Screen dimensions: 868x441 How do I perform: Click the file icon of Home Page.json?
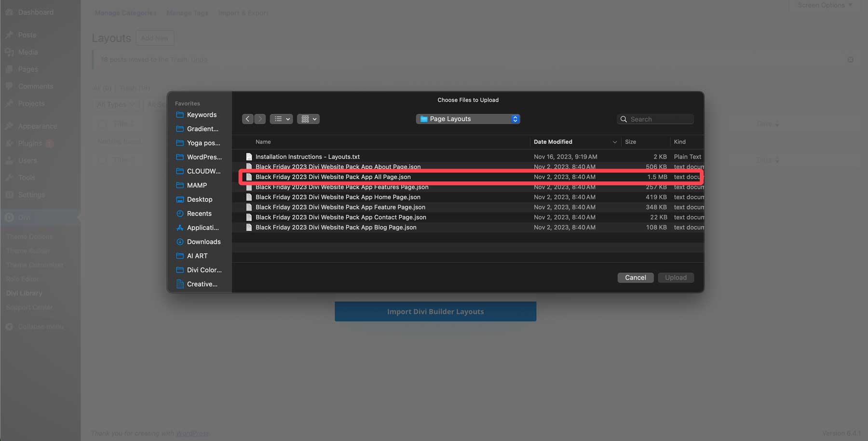coord(249,197)
